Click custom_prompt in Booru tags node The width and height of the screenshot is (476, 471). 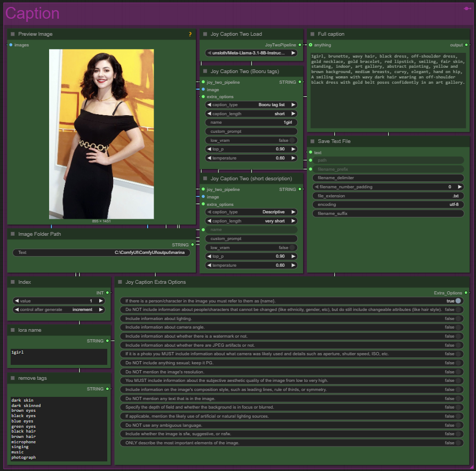tap(251, 131)
